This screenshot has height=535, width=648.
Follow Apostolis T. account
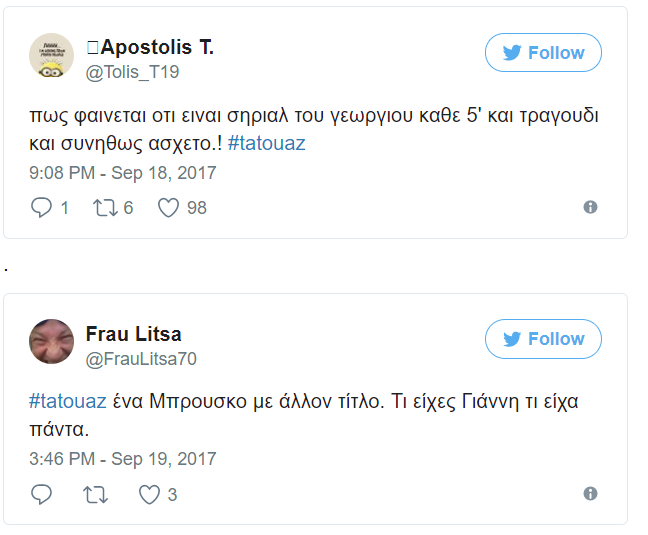click(543, 53)
